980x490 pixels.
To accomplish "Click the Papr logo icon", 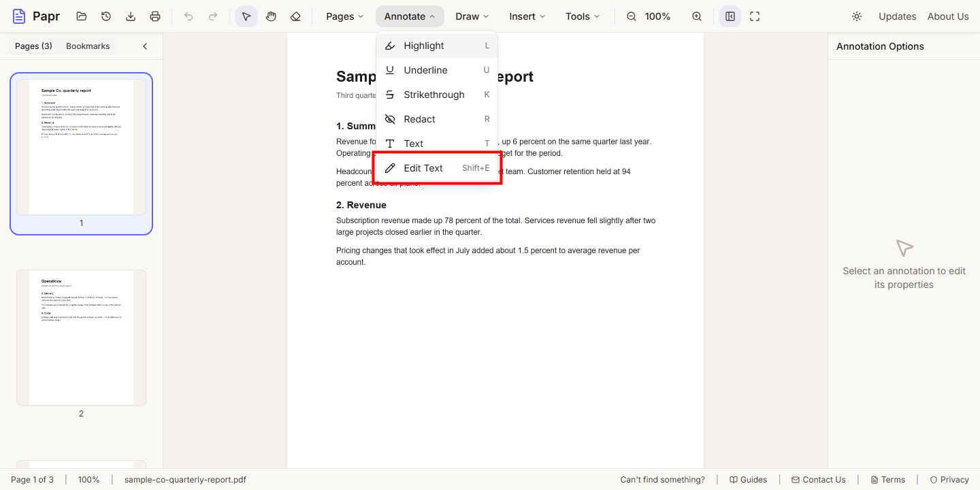I will tap(19, 16).
